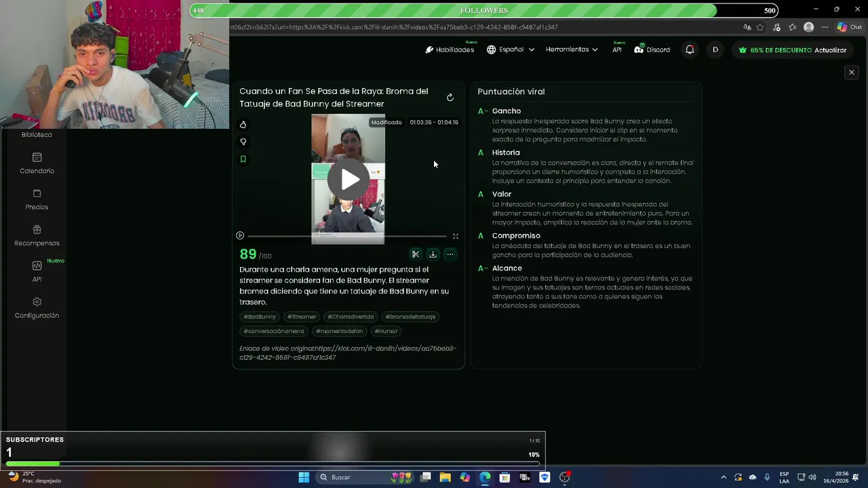Open Microsoft Edge from the taskbar

(485, 477)
